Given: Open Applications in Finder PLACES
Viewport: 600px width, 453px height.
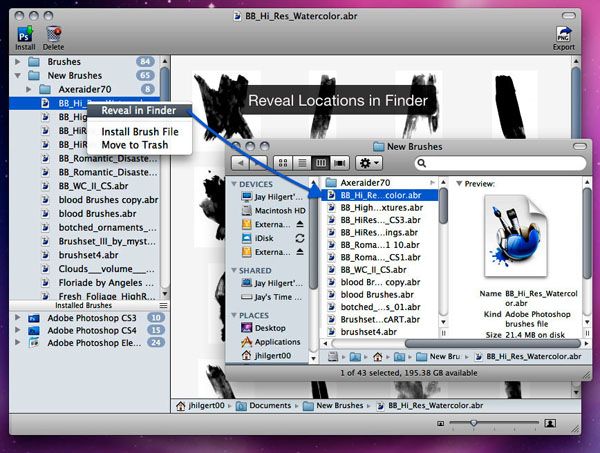Looking at the screenshot, I should 271,342.
